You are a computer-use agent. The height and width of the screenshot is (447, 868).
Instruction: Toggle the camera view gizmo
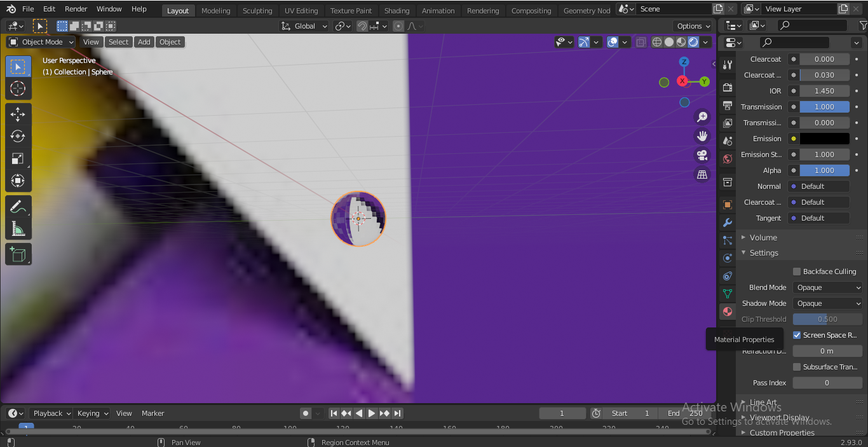click(x=702, y=155)
